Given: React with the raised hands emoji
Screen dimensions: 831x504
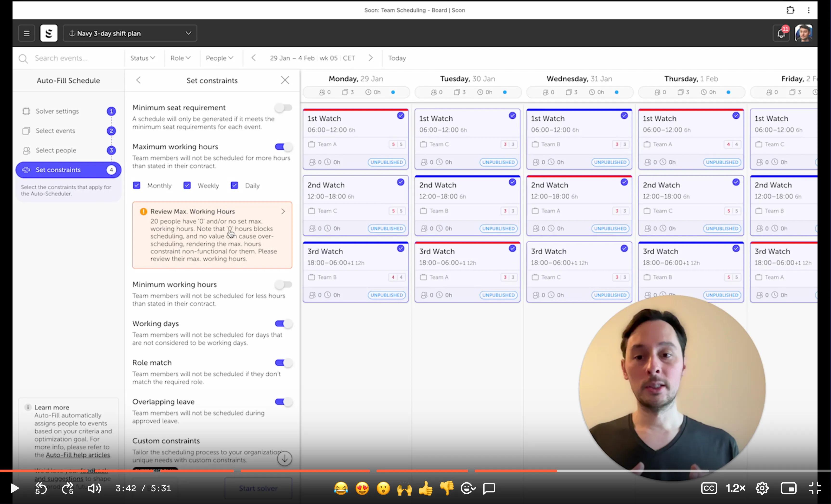Looking at the screenshot, I should [404, 488].
